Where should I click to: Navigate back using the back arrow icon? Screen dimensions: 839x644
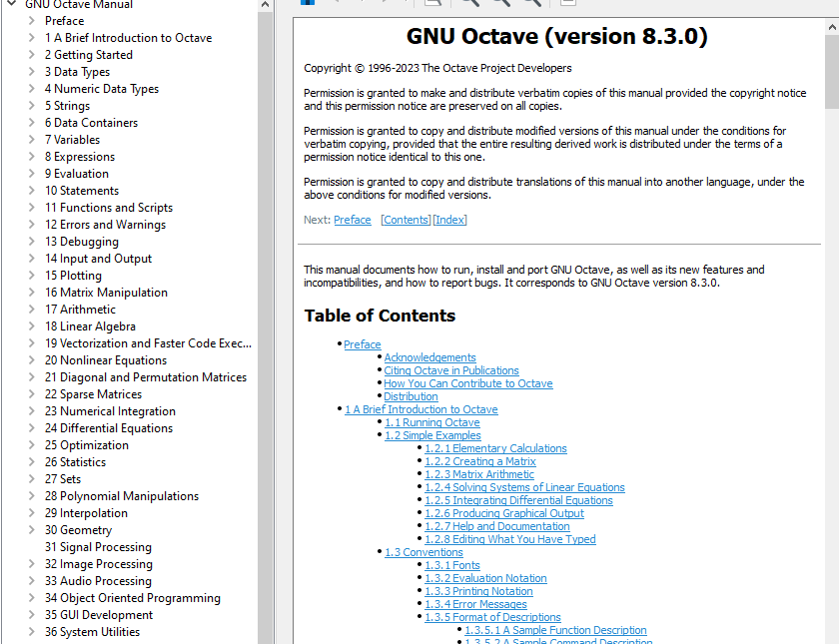click(x=339, y=4)
